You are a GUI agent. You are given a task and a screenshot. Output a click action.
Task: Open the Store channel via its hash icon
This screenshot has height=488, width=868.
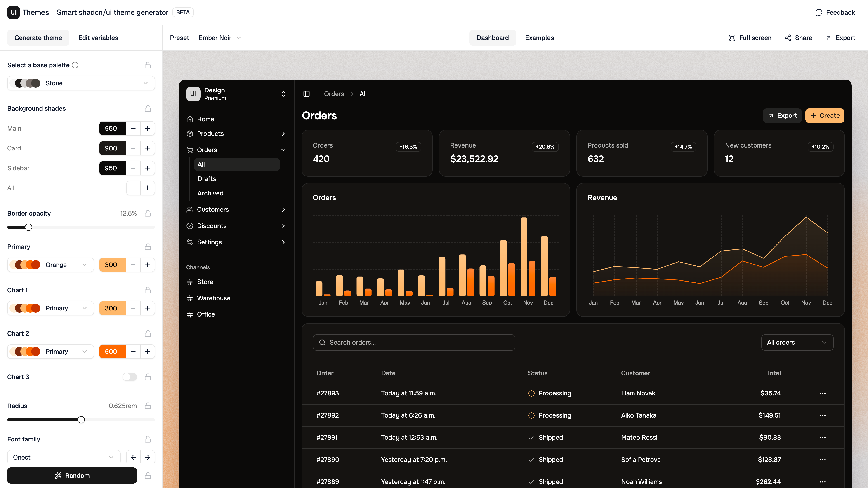[190, 282]
